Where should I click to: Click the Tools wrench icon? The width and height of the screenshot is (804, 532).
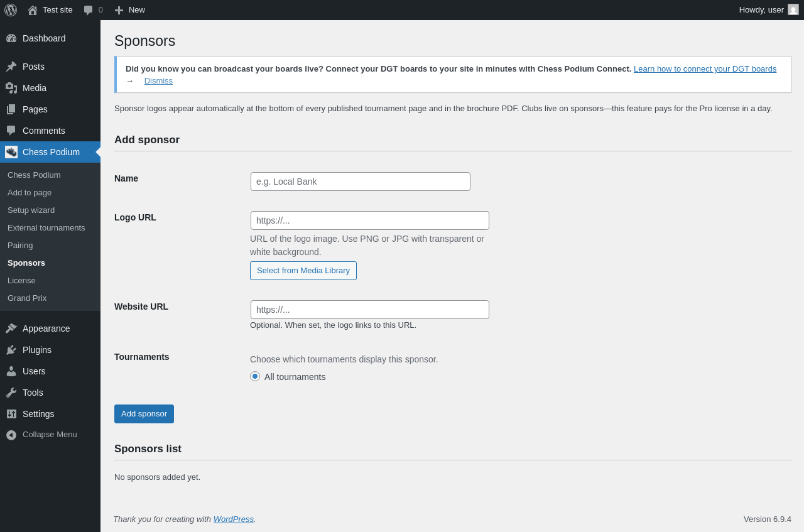[11, 393]
